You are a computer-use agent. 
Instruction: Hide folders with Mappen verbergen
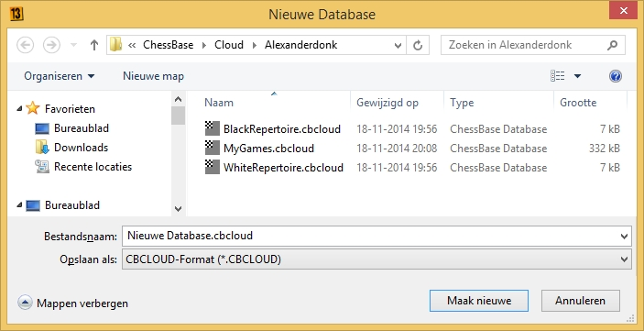tap(82, 303)
